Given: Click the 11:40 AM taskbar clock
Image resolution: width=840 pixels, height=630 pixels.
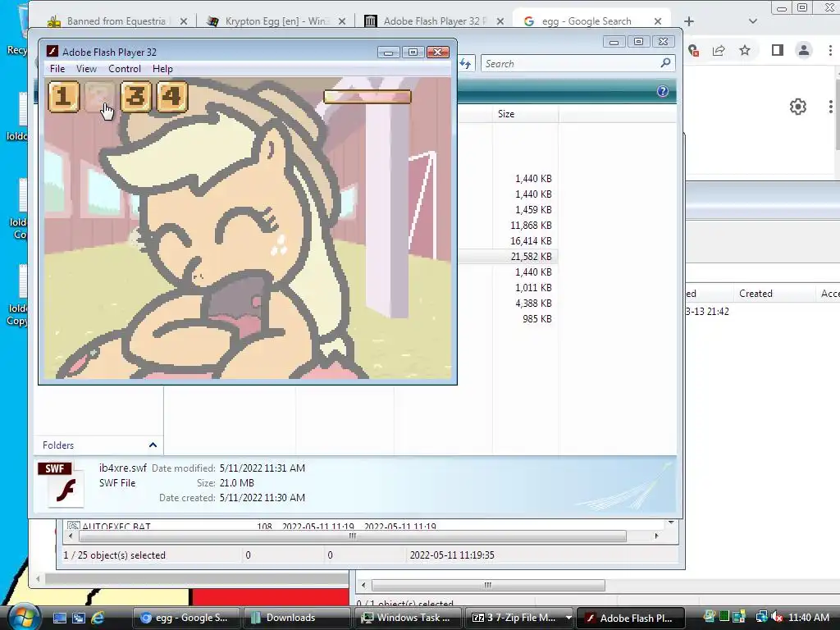Looking at the screenshot, I should pos(809,618).
